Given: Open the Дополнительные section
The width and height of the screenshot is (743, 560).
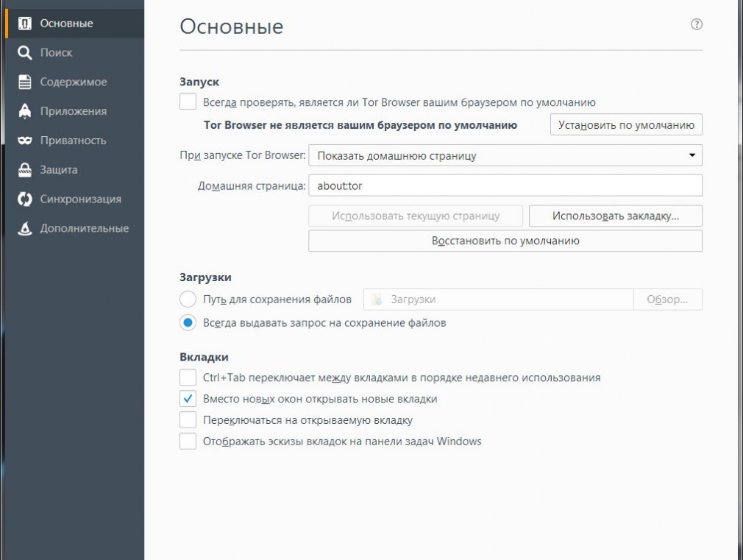Looking at the screenshot, I should click(x=75, y=228).
